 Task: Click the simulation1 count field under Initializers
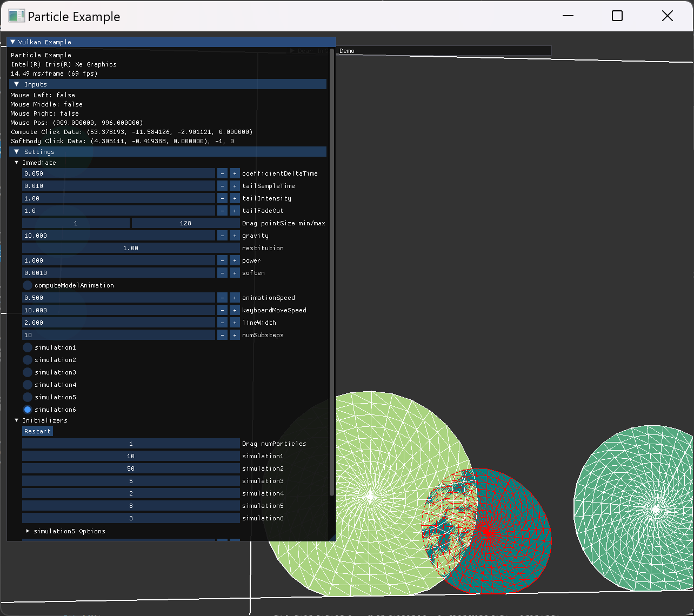point(131,456)
